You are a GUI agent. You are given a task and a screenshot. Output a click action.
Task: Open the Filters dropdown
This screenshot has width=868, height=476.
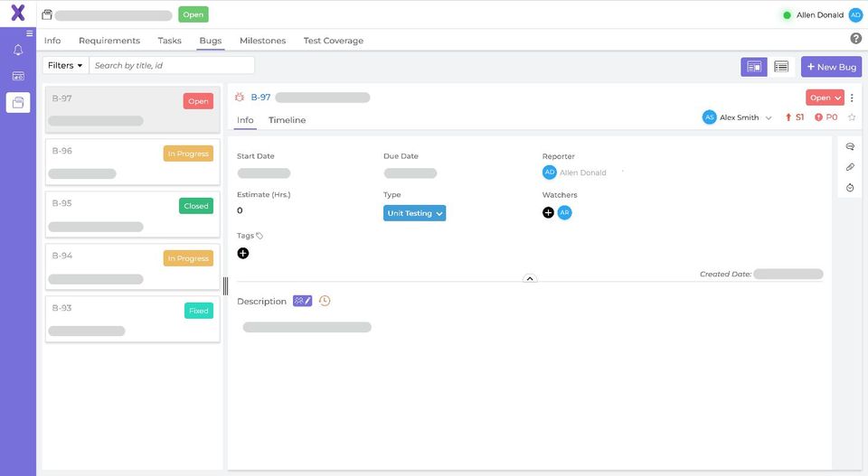click(x=65, y=65)
